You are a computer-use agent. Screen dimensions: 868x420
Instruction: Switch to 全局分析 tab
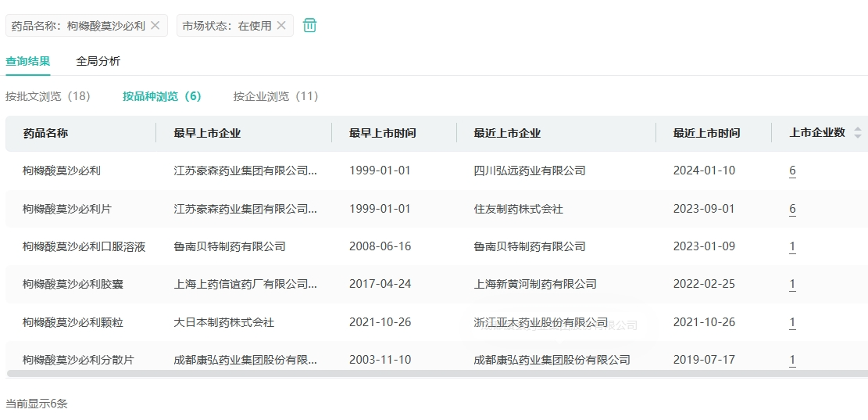(98, 61)
